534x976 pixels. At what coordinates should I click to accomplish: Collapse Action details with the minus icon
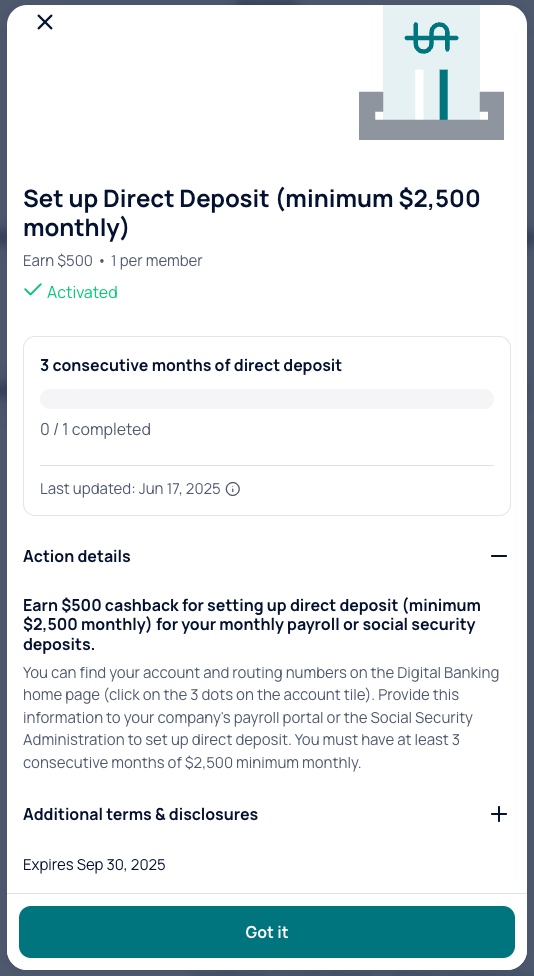click(x=499, y=556)
